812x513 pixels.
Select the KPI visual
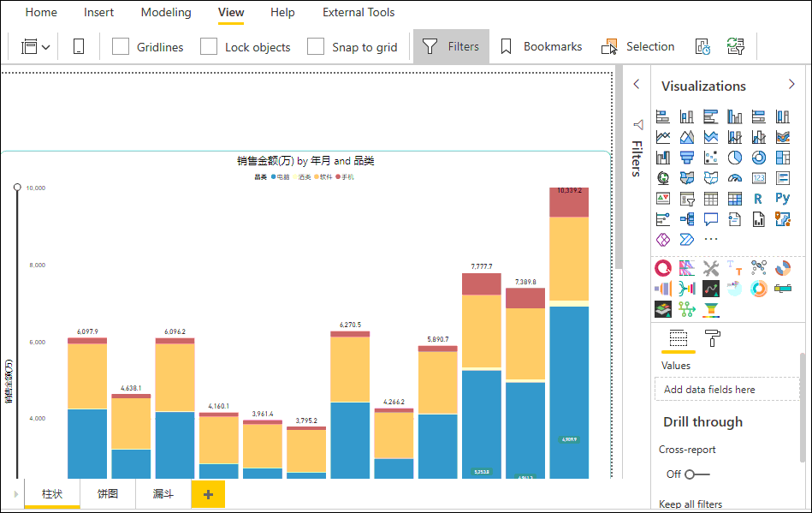coord(663,199)
